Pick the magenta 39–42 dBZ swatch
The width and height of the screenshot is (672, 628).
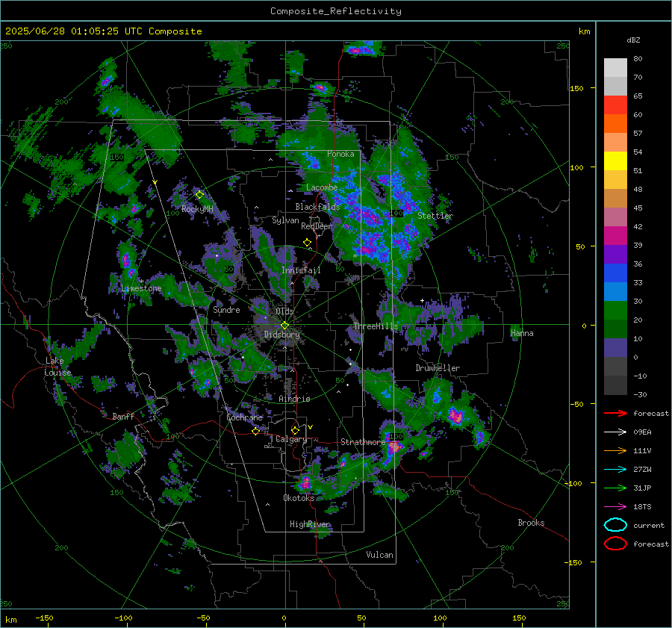point(615,236)
